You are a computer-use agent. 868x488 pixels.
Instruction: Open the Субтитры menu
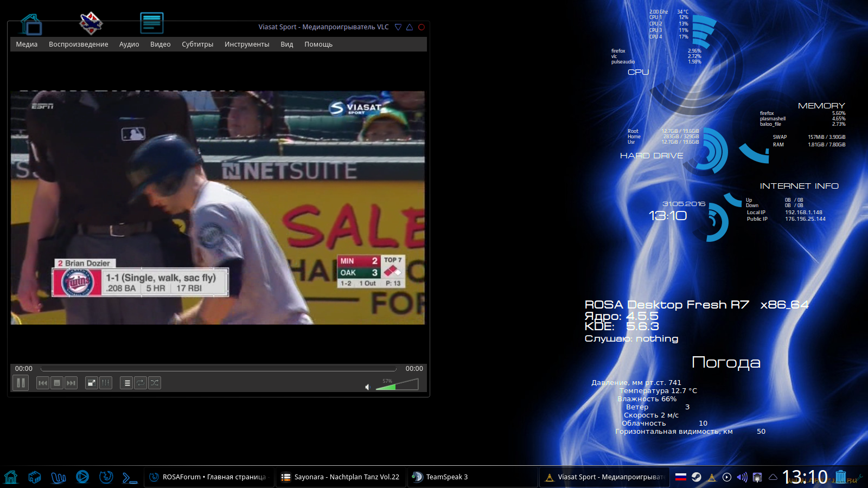[x=197, y=44]
